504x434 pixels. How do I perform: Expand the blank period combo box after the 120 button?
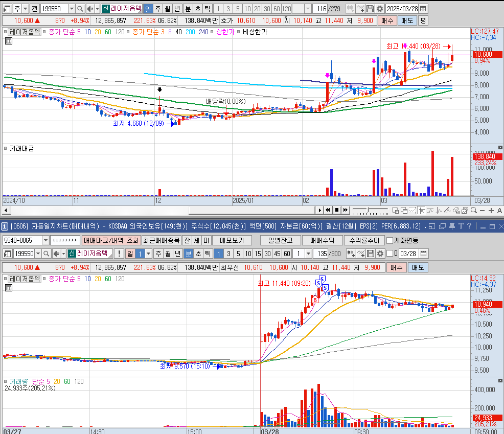click(308, 9)
